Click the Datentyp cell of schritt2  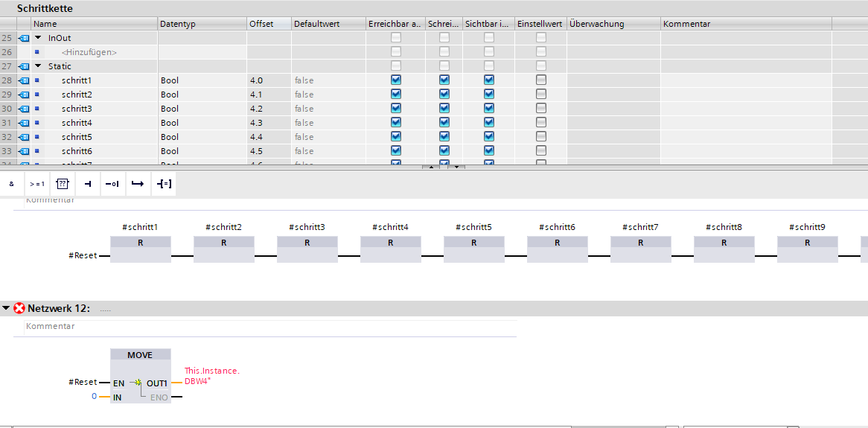click(201, 95)
